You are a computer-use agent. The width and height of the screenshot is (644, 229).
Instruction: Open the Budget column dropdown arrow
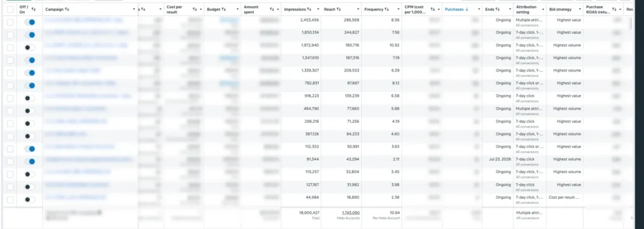pyautogui.click(x=238, y=9)
